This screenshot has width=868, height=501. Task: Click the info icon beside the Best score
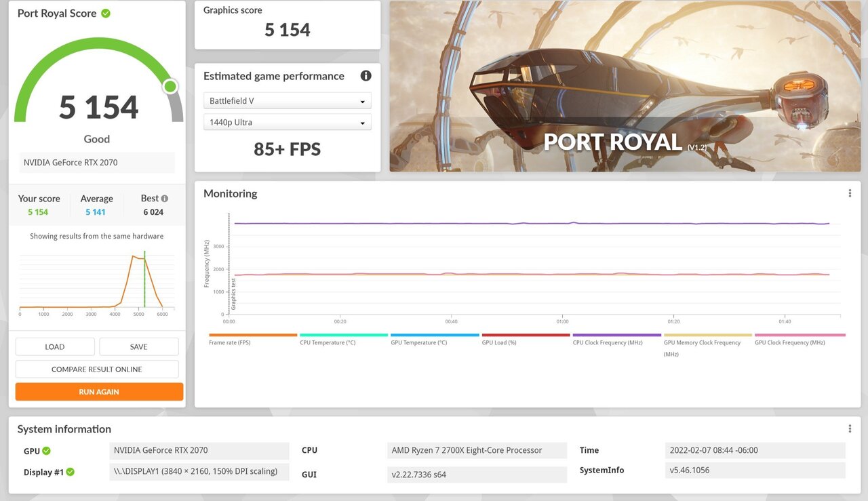(165, 197)
